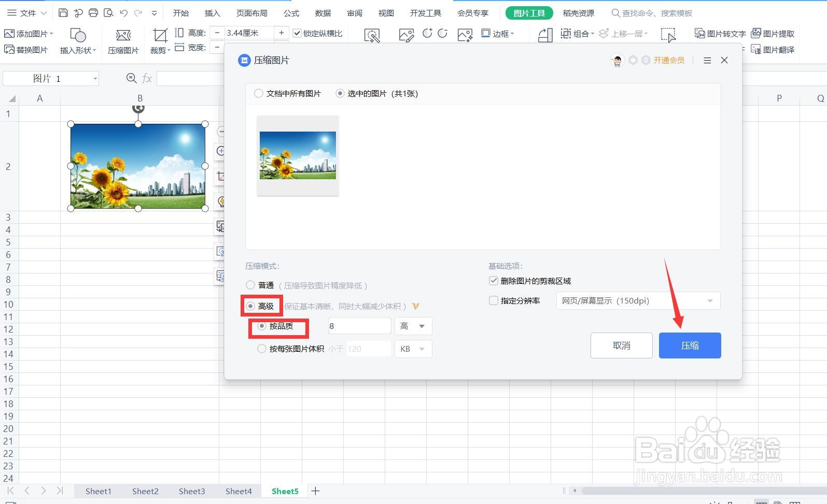The height and width of the screenshot is (504, 827).
Task: Open the Formulas (公式) tab
Action: [x=291, y=13]
